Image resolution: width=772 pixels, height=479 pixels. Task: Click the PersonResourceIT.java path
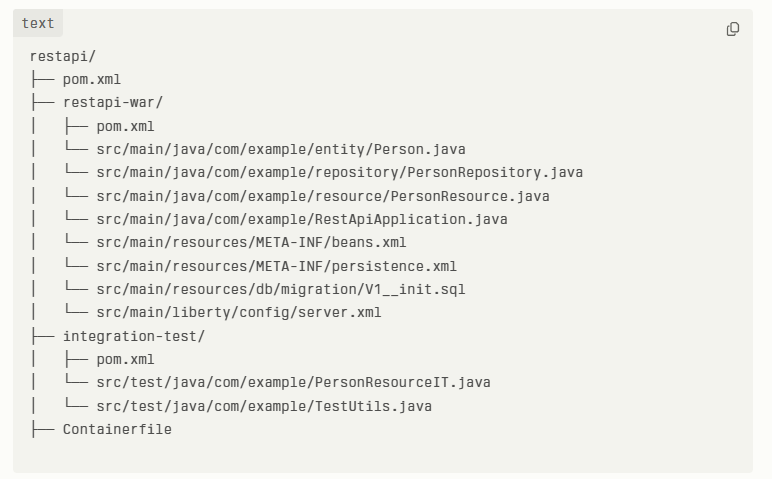point(293,383)
